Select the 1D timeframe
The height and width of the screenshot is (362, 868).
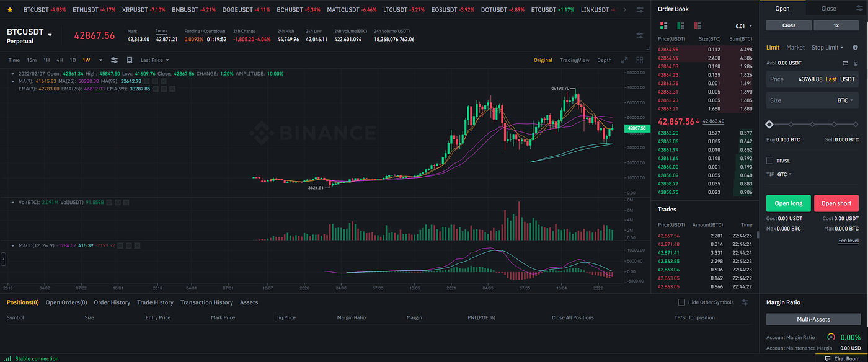[x=73, y=60]
